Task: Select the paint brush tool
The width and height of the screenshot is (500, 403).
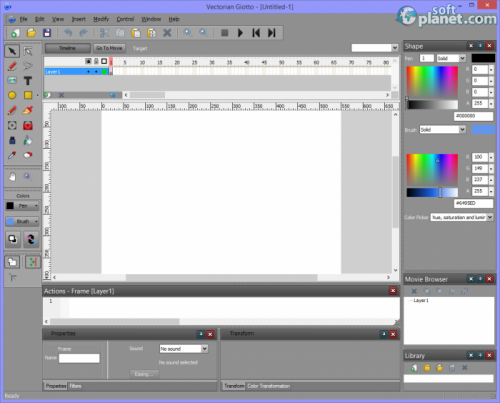Action: [x=28, y=110]
